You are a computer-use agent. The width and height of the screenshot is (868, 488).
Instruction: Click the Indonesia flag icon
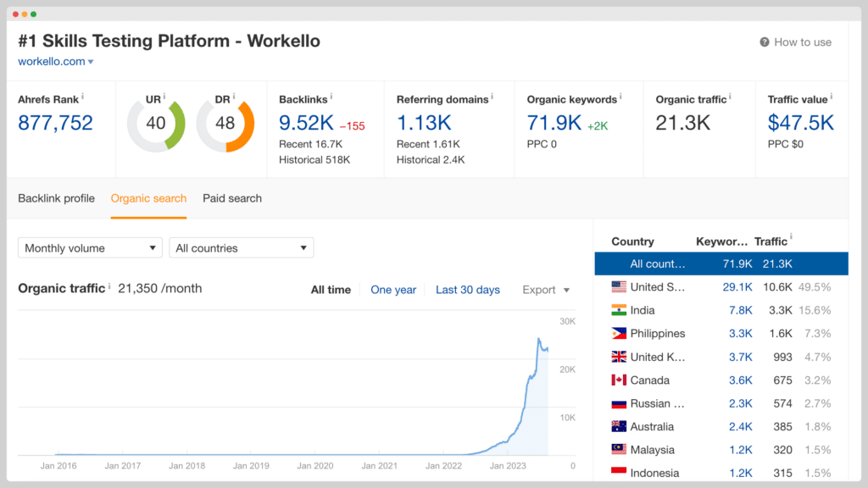(x=619, y=472)
